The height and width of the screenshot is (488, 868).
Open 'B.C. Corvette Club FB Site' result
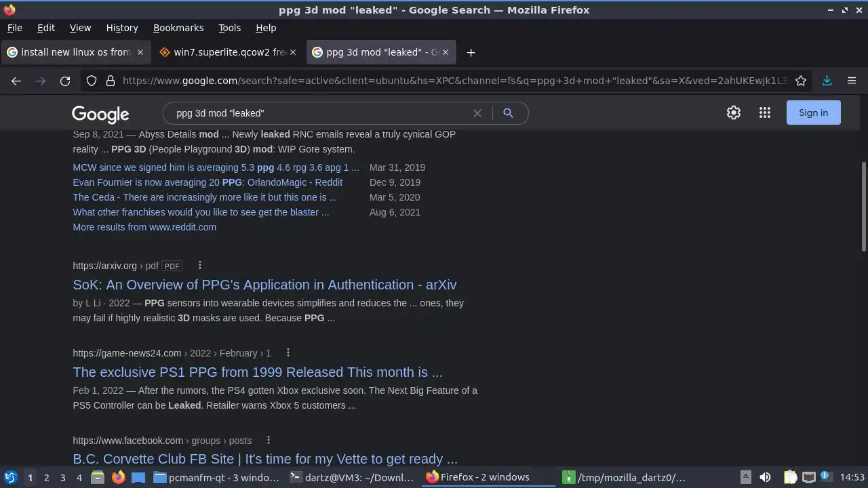coord(265,459)
